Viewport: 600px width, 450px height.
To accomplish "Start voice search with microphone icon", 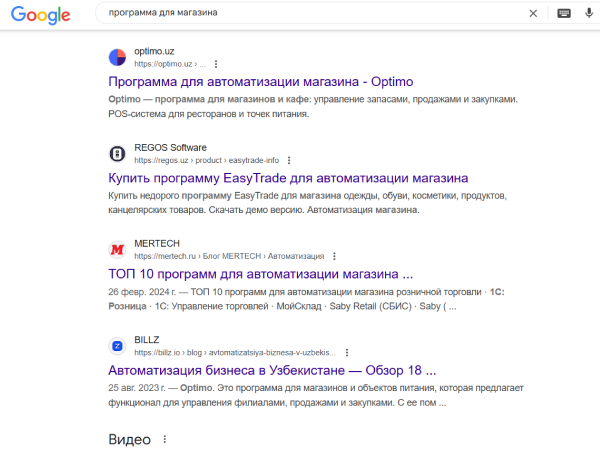I will point(589,13).
